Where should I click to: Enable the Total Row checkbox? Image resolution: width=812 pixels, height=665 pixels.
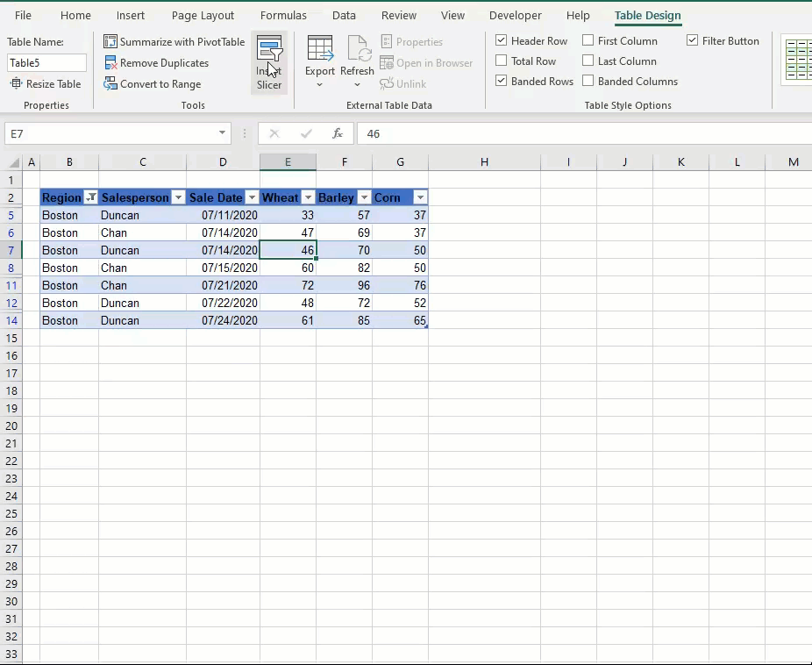[502, 61]
